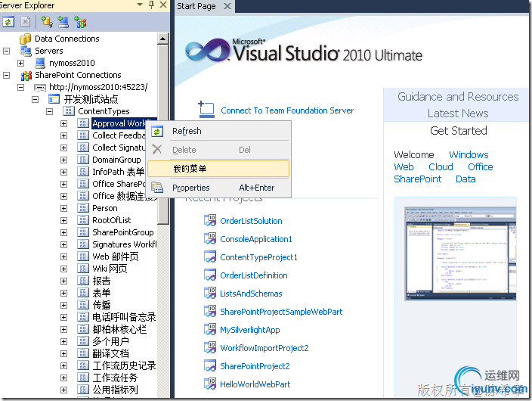Open recent project ContentTypeProject1
The image size is (532, 401).
[x=259, y=257]
